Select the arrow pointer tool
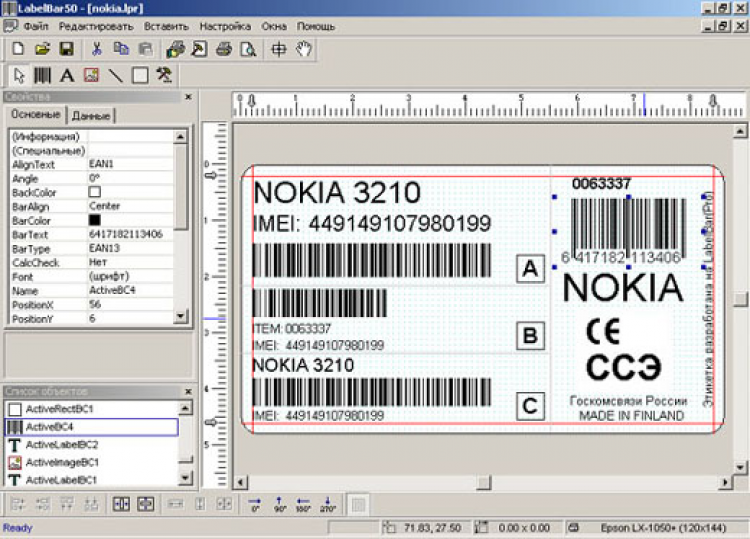 19,76
